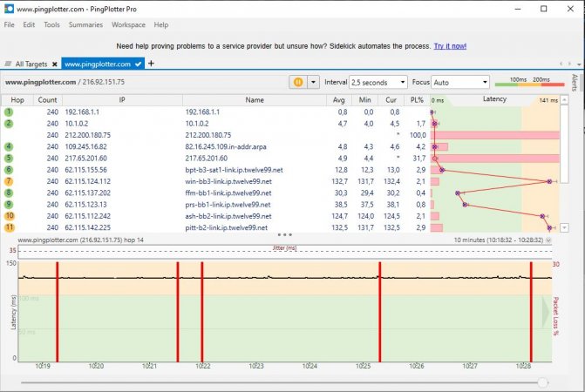Click name ffm-bb1-link.ip.twelve99.net

click(x=228, y=193)
